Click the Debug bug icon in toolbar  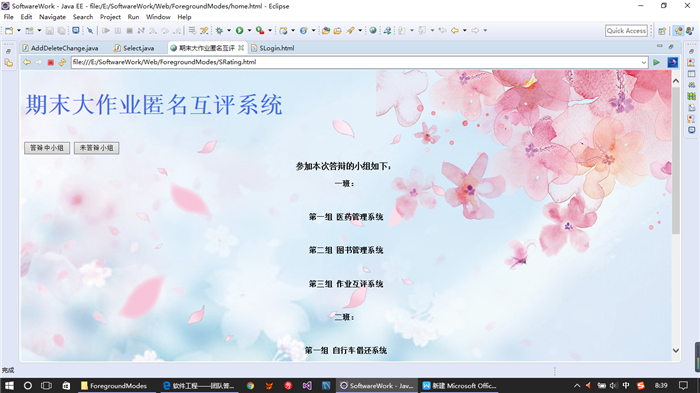click(219, 30)
